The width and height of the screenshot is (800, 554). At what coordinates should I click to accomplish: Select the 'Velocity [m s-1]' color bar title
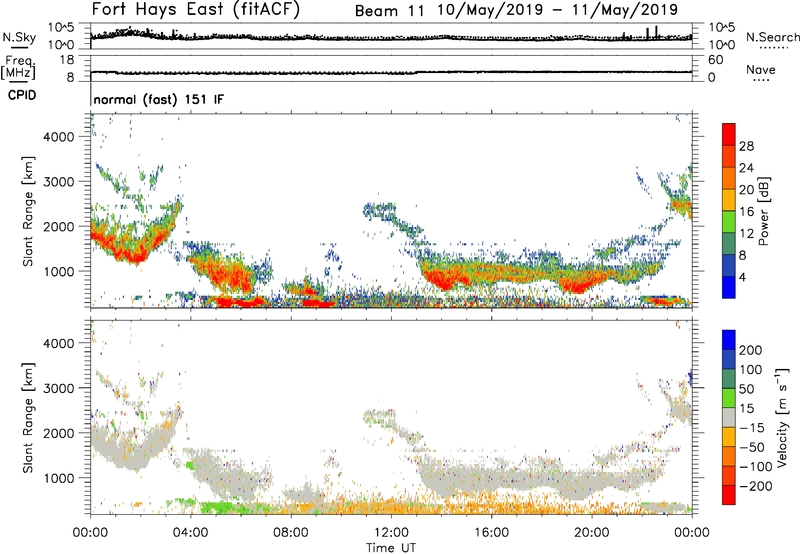pyautogui.click(x=782, y=417)
